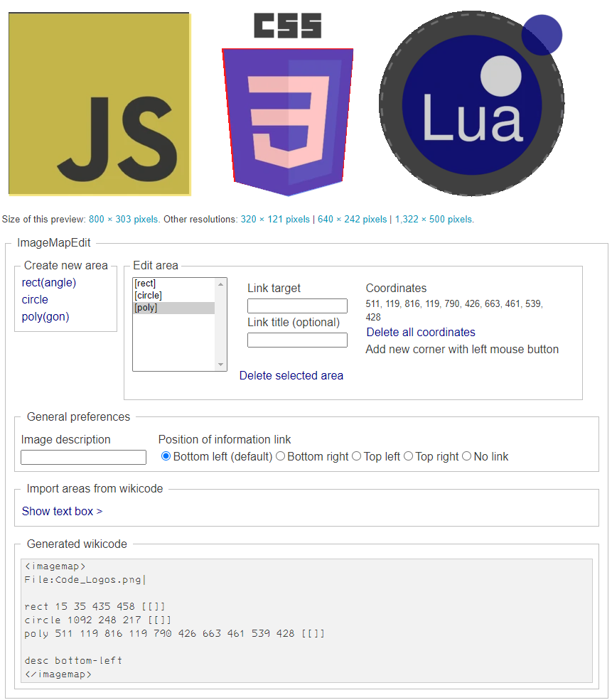The width and height of the screenshot is (612, 700).
Task: Create a new poly(gon) area
Action: (45, 316)
